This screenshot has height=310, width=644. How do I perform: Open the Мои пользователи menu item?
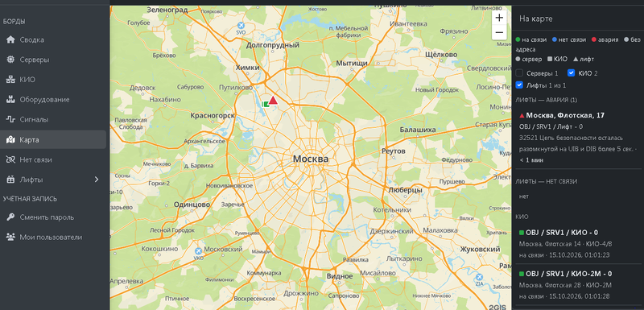click(53, 237)
